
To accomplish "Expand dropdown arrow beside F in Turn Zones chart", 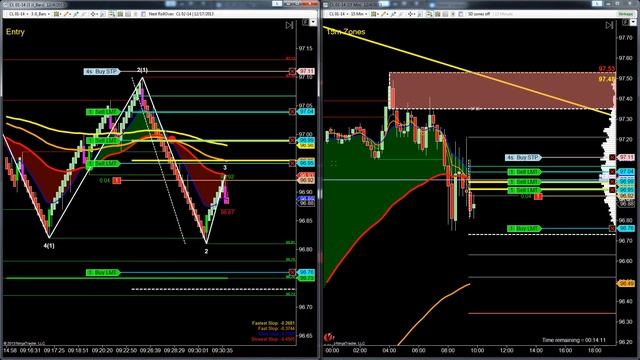I will [633, 22].
